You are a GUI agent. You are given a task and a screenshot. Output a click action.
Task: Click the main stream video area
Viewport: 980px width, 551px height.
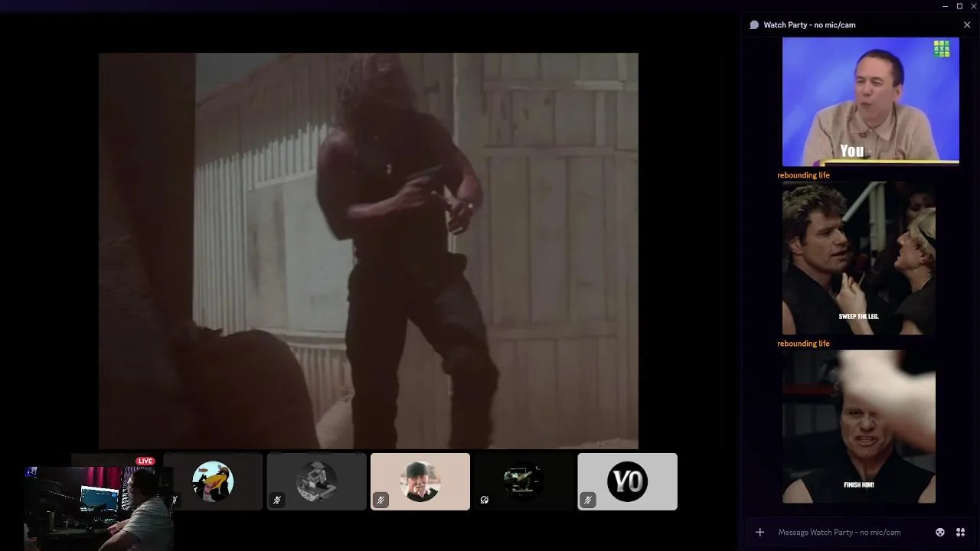point(368,250)
